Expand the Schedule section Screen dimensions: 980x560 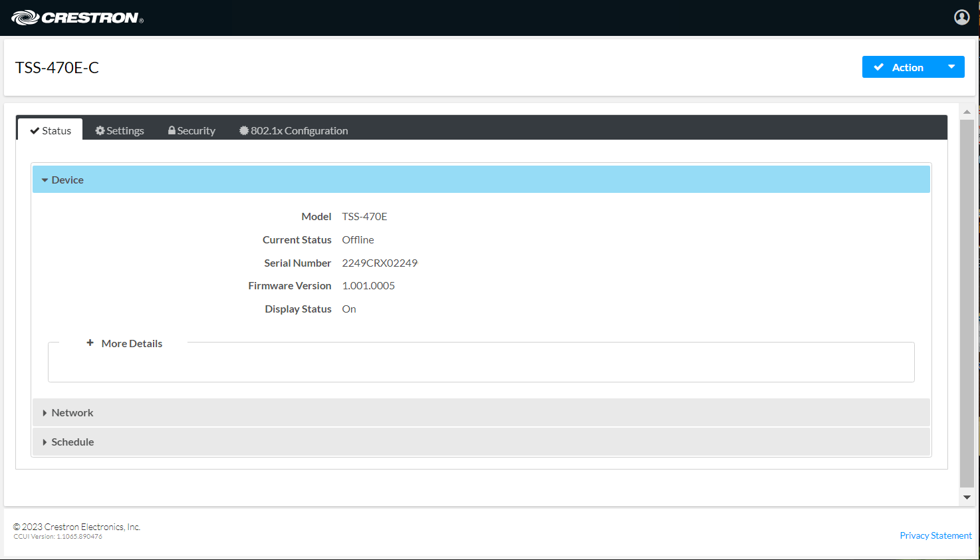(x=481, y=442)
